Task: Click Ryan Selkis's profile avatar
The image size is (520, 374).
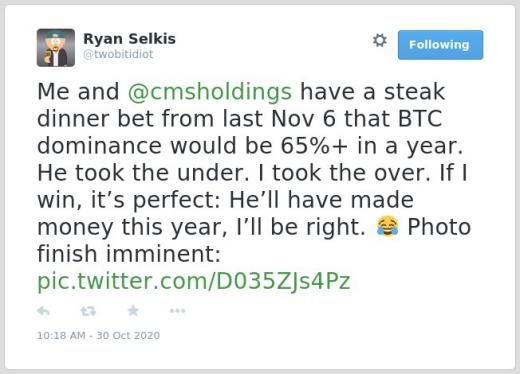Action: [56, 48]
